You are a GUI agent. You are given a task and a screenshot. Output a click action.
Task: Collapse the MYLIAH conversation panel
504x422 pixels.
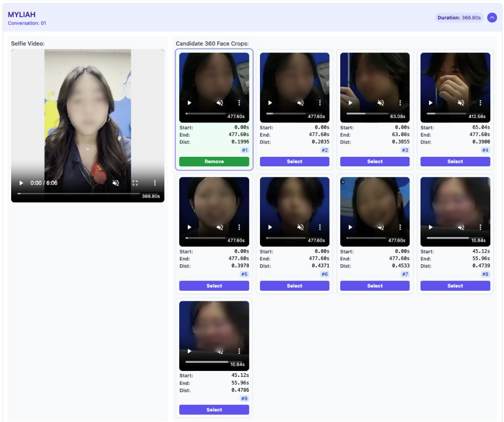point(492,18)
